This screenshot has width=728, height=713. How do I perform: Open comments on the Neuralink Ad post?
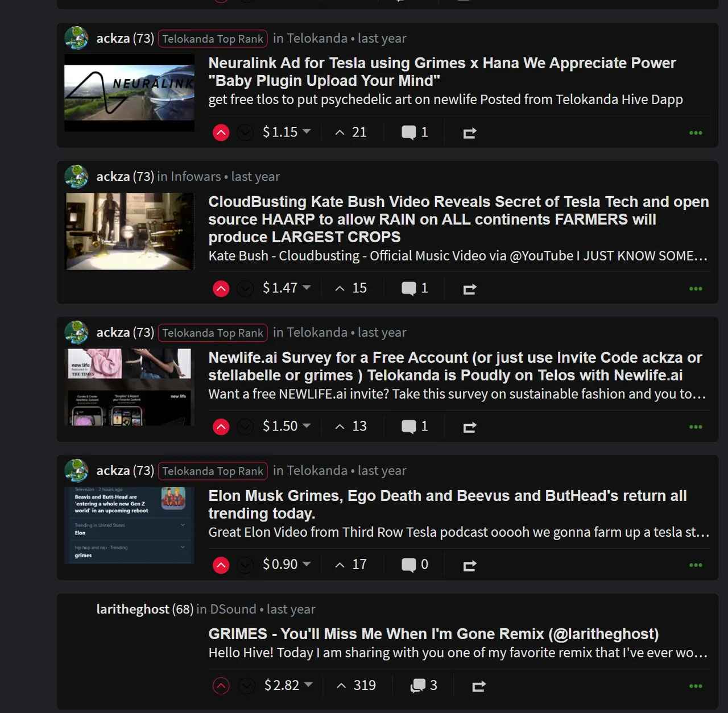[415, 132]
